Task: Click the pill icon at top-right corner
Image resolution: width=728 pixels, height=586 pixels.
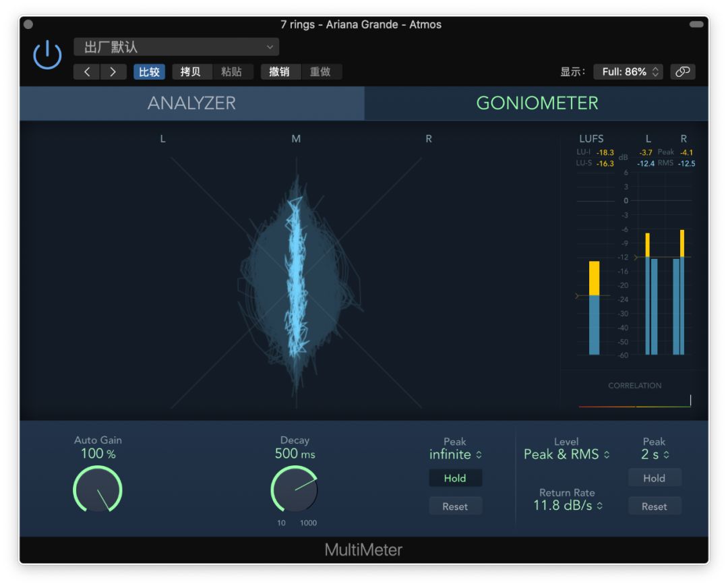Action: pyautogui.click(x=696, y=24)
